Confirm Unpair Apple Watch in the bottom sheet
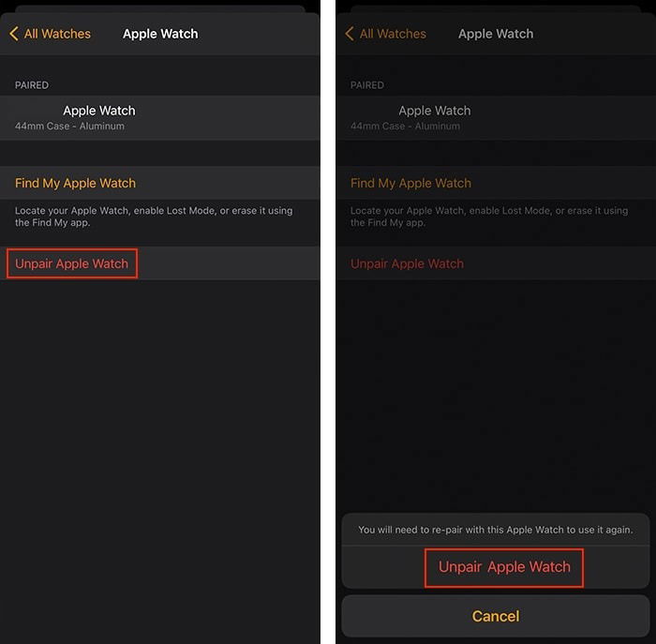Screen dimensions: 656x644 [x=496, y=567]
